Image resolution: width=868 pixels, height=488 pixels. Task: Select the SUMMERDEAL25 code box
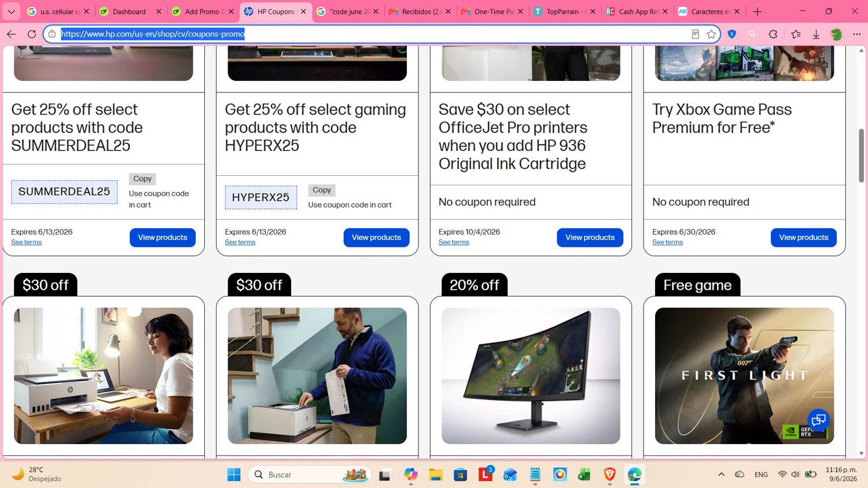tap(64, 191)
